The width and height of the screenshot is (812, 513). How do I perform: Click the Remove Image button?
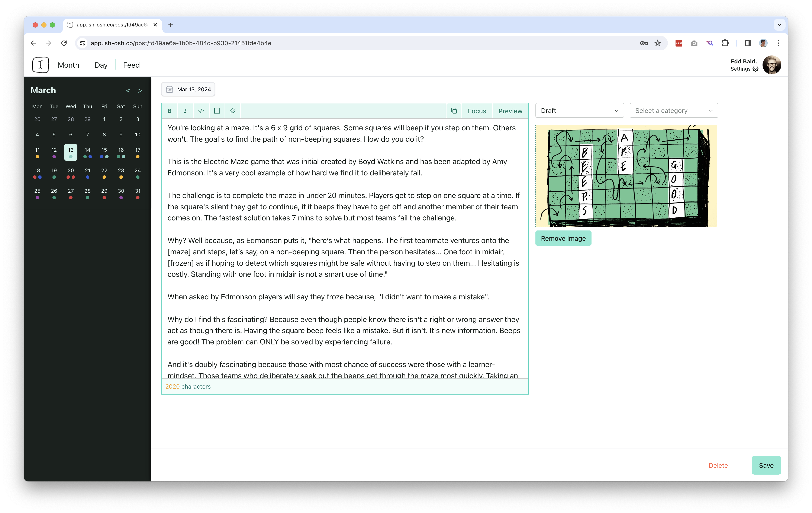[563, 238]
